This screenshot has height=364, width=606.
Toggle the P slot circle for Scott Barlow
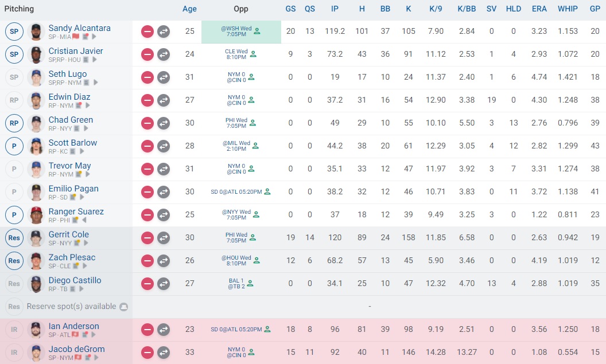(x=14, y=146)
